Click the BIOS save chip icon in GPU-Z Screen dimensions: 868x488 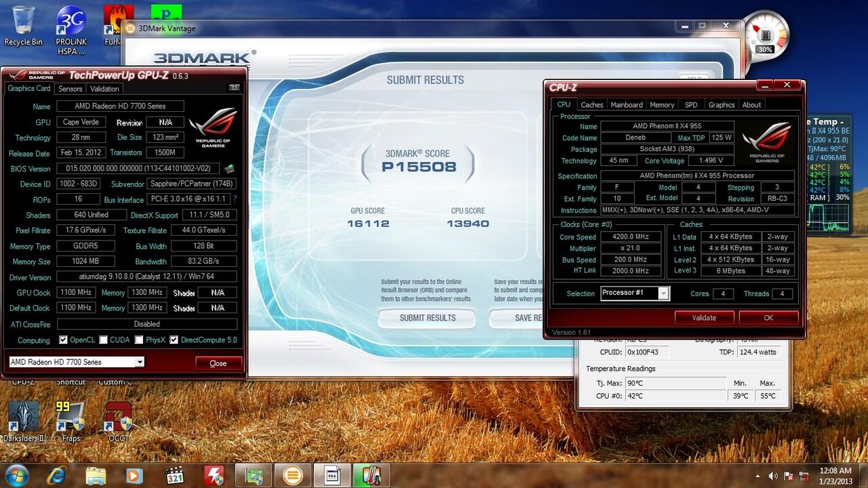click(x=230, y=168)
